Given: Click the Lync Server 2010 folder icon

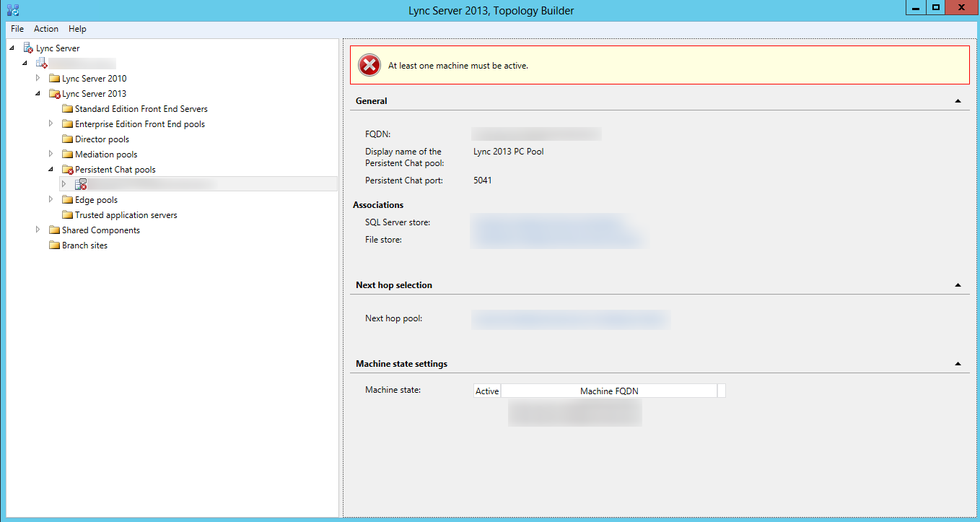Looking at the screenshot, I should [54, 79].
